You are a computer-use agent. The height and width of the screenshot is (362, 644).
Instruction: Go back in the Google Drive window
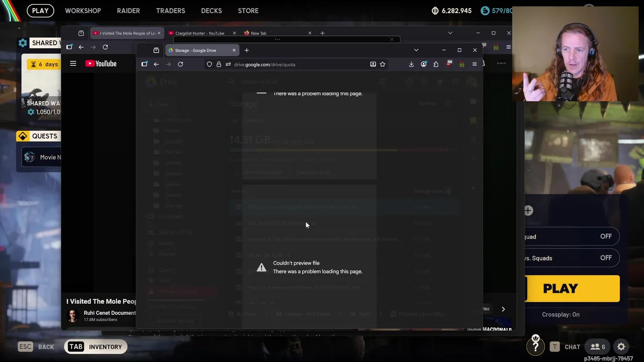[x=156, y=64]
